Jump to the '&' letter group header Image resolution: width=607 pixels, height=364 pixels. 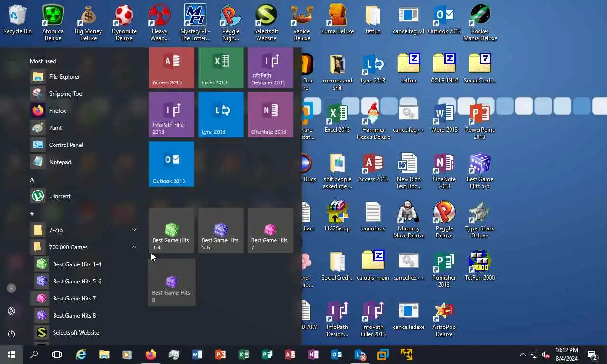(32, 180)
